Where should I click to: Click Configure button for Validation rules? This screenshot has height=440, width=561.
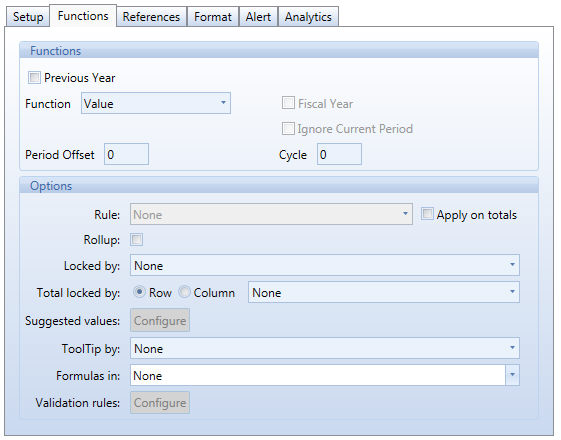tap(160, 402)
